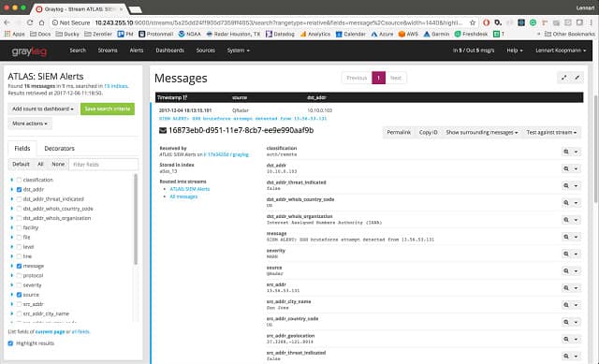
Task: Expand the severity field entry
Action: (12, 285)
